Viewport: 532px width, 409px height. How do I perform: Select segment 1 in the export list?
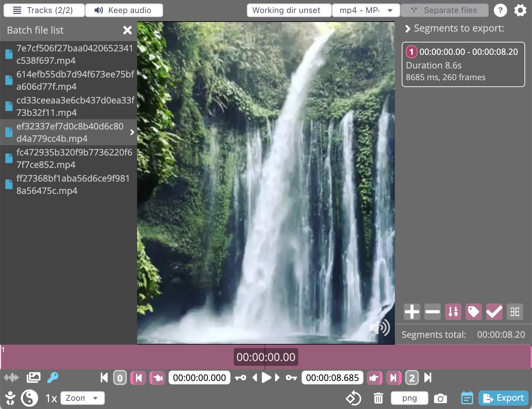(463, 64)
